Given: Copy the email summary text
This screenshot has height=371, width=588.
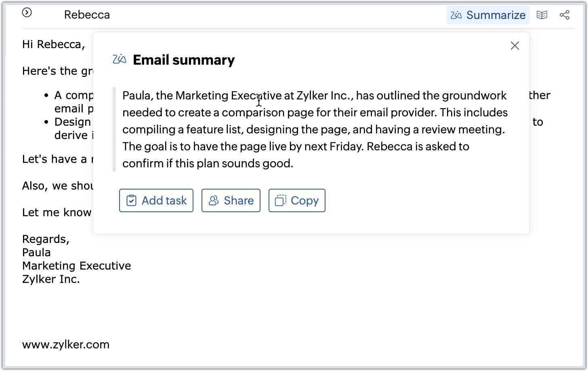Looking at the screenshot, I should (297, 200).
